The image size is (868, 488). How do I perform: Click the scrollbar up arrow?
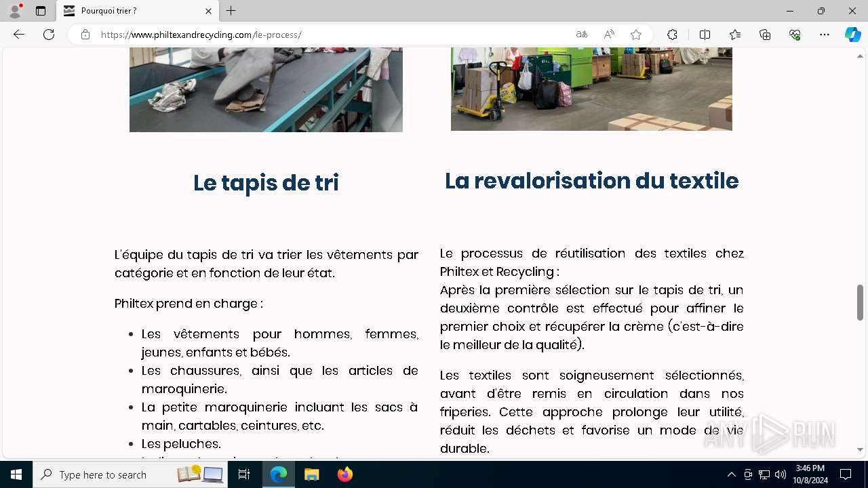point(861,56)
